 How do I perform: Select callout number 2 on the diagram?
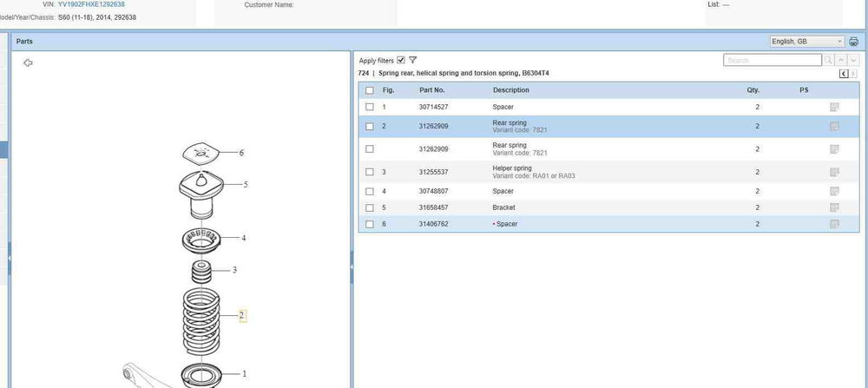click(242, 315)
